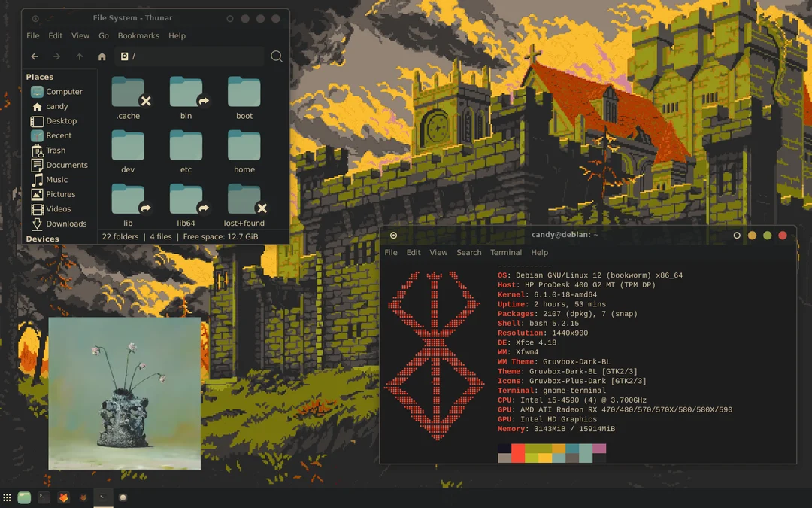Open the home folder
Viewport: 812px width, 508px height.
pos(243,148)
